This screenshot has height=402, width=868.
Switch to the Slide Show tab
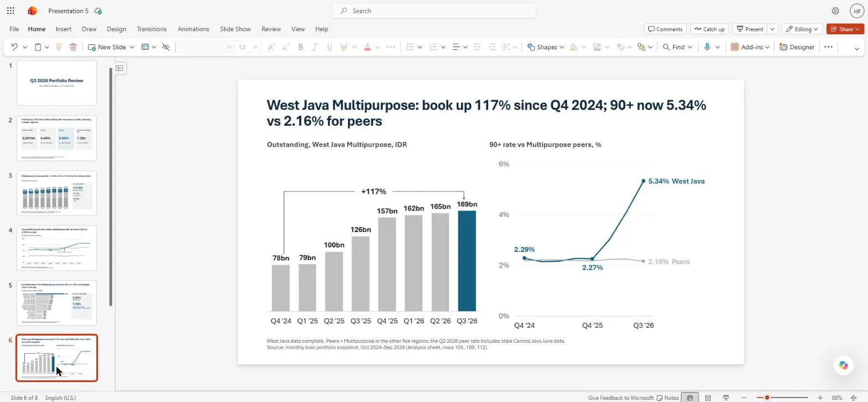[x=235, y=29]
